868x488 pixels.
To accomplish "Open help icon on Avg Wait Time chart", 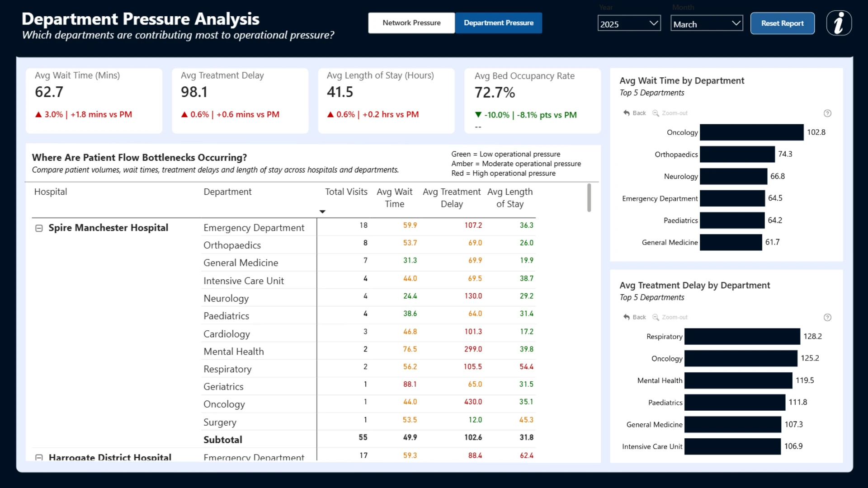I will pyautogui.click(x=827, y=113).
